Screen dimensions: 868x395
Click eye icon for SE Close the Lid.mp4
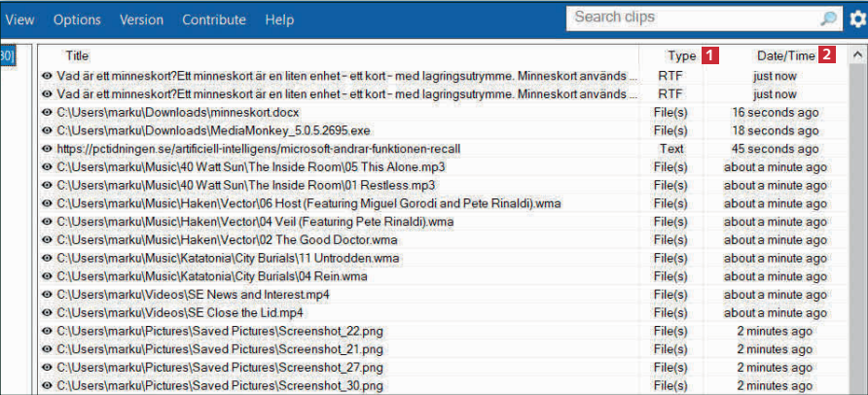click(x=47, y=313)
